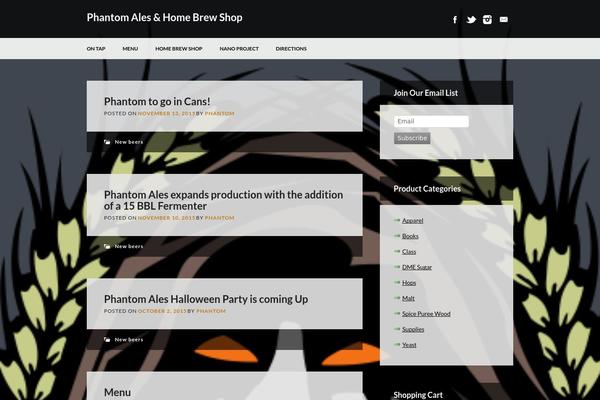Click folder icon under 15 BBL Fermenter post
Screen dimensions: 600x400
click(x=107, y=247)
